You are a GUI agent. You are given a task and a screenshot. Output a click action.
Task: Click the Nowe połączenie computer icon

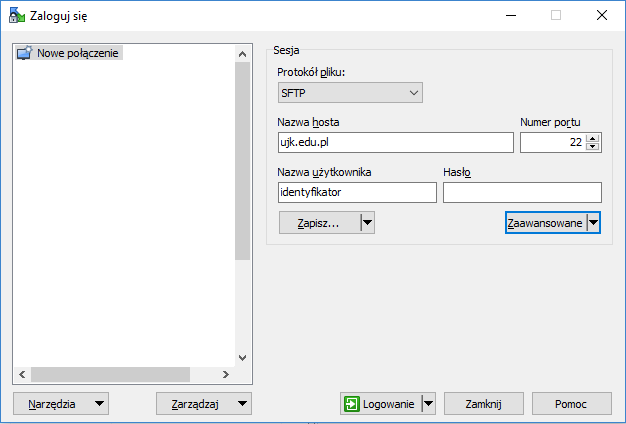point(25,53)
